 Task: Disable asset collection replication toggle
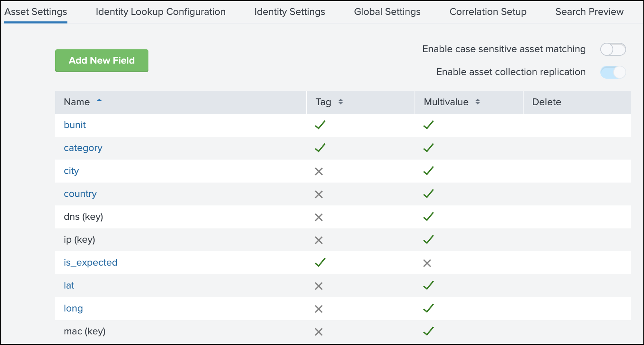[x=613, y=72]
